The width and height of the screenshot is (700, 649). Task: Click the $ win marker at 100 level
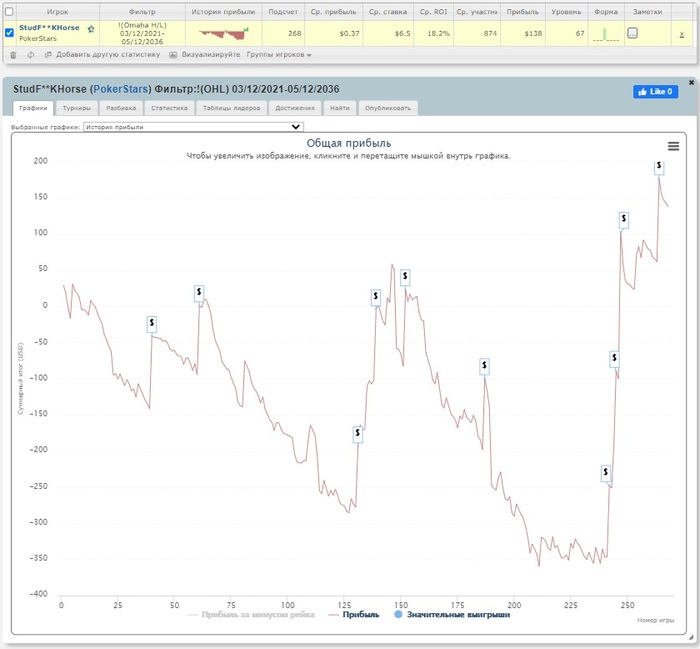[624, 219]
